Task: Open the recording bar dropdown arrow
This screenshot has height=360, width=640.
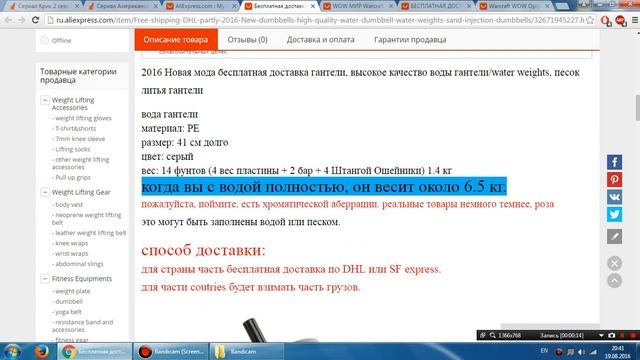Action: pos(601,335)
